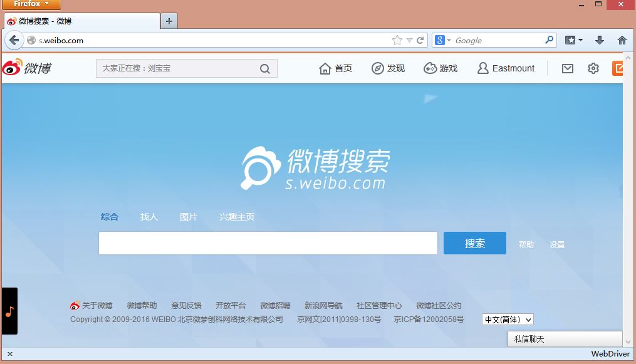Open 发现 discover in Weibo nav
The image size is (636, 364).
388,68
